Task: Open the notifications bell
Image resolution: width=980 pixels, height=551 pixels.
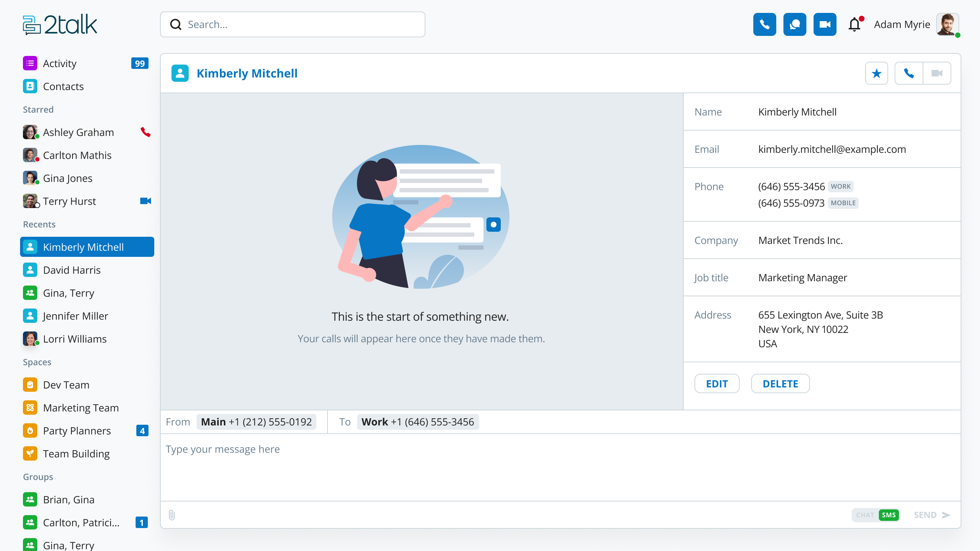Action: (x=854, y=24)
